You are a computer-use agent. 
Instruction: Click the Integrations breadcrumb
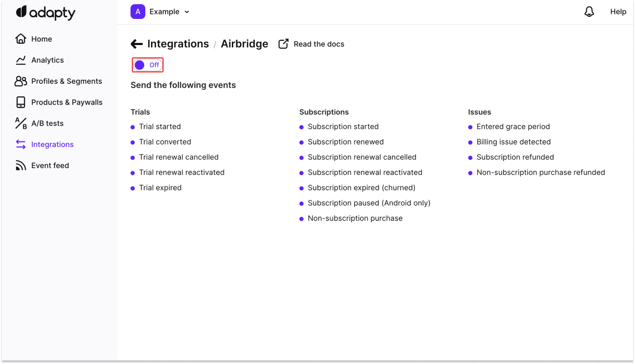[x=178, y=44]
